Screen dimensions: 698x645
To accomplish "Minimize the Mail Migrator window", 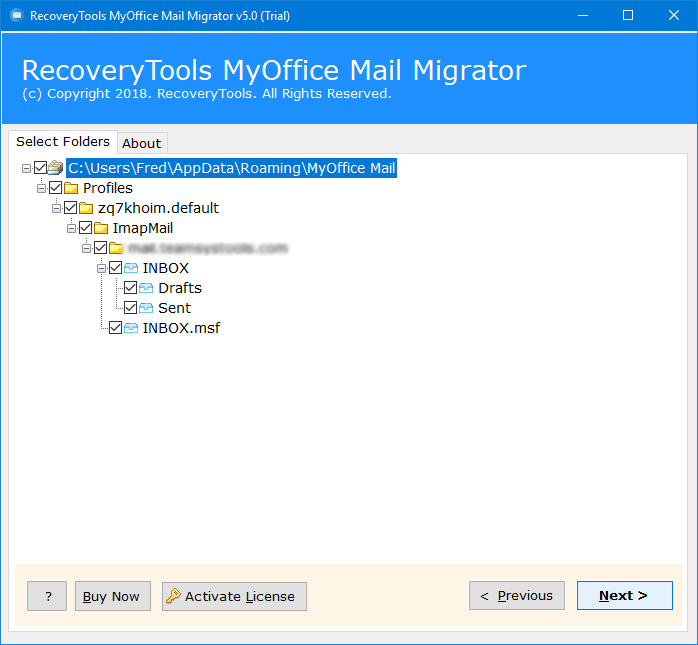I will tap(583, 16).
